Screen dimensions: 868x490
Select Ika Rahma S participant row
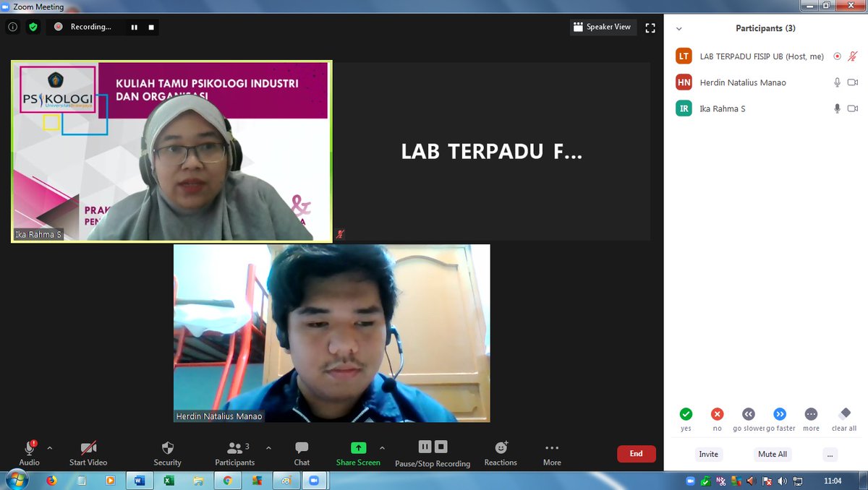(x=766, y=108)
